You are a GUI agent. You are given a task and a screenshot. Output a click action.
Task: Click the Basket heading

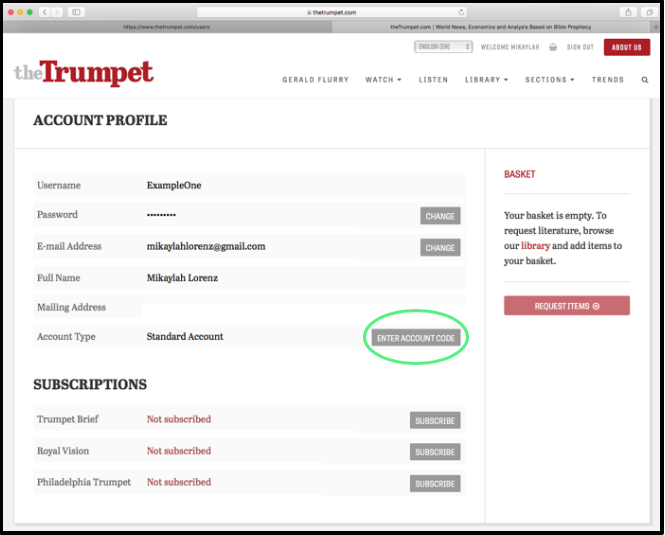coord(520,174)
